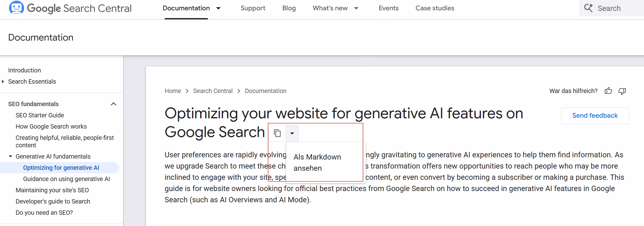Open the Support tab
Image resolution: width=644 pixels, height=226 pixels.
point(253,8)
